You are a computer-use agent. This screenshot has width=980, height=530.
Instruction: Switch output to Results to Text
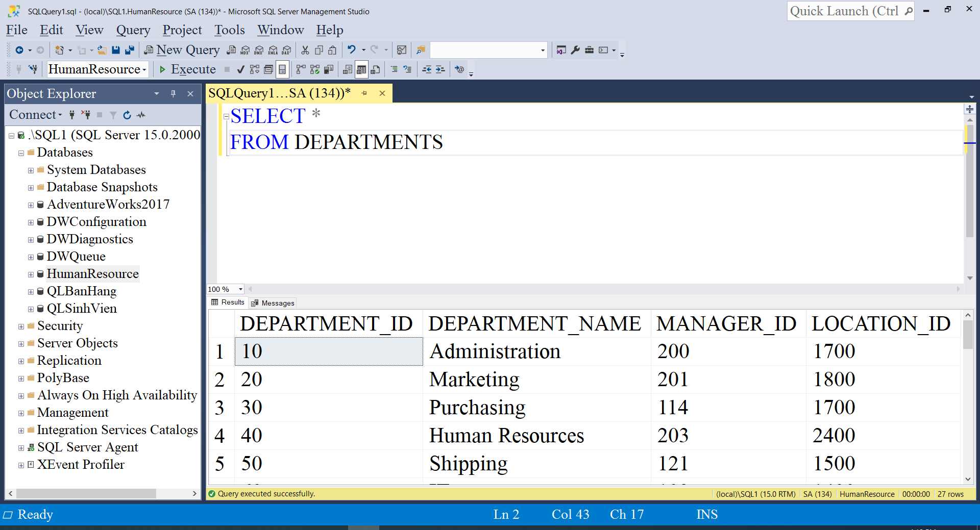pos(348,69)
